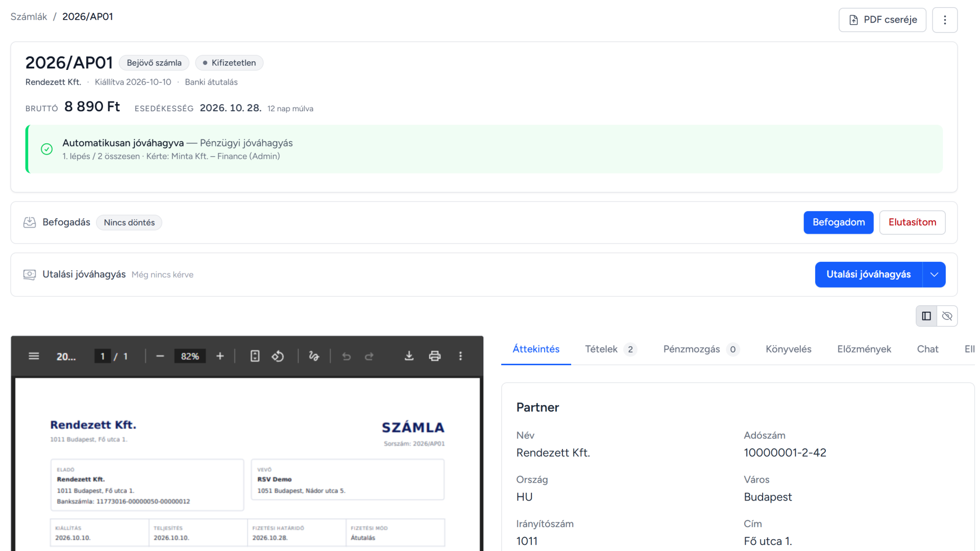The height and width of the screenshot is (551, 980).
Task: Click the 82% zoom level field
Action: coord(190,356)
